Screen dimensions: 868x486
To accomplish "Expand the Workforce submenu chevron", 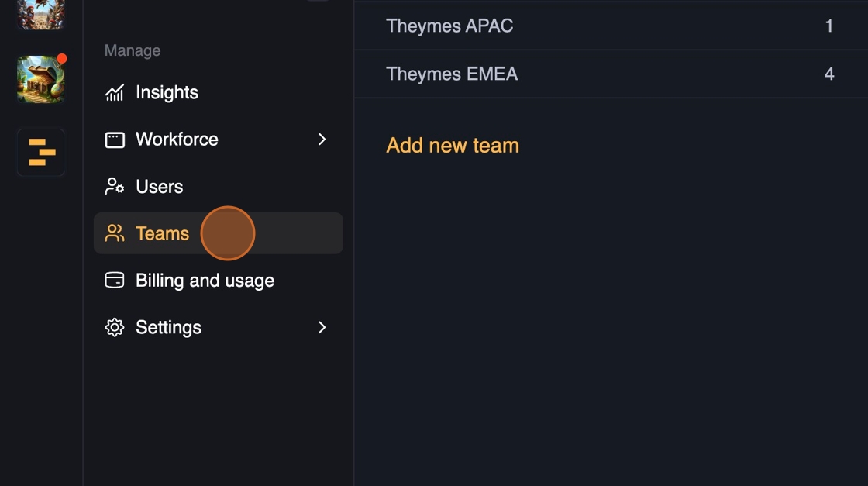I will click(x=322, y=140).
